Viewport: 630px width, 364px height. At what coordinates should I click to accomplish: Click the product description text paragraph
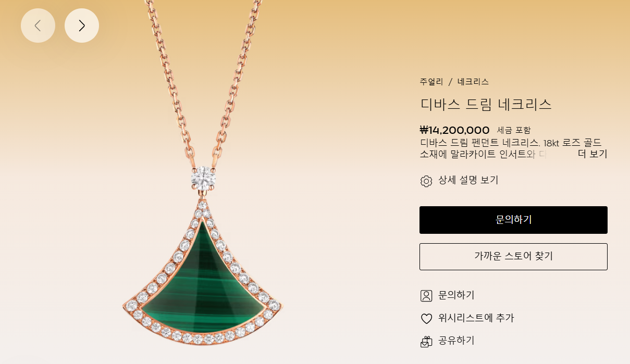pyautogui.click(x=513, y=148)
